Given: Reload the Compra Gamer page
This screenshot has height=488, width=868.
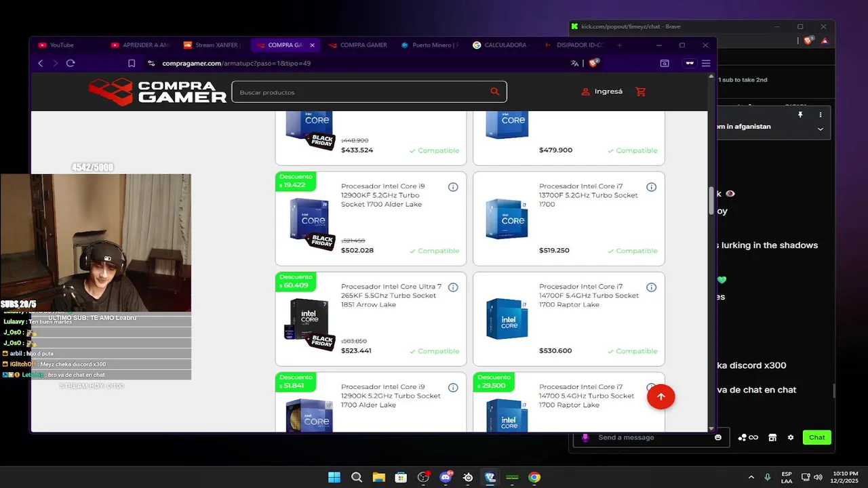Looking at the screenshot, I should click(70, 63).
